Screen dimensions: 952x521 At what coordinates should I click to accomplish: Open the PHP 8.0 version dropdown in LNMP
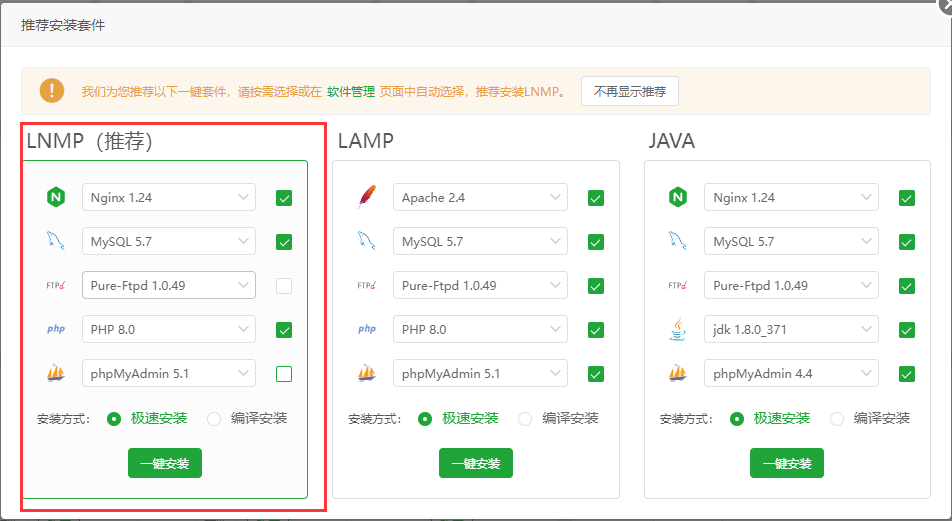coord(169,329)
